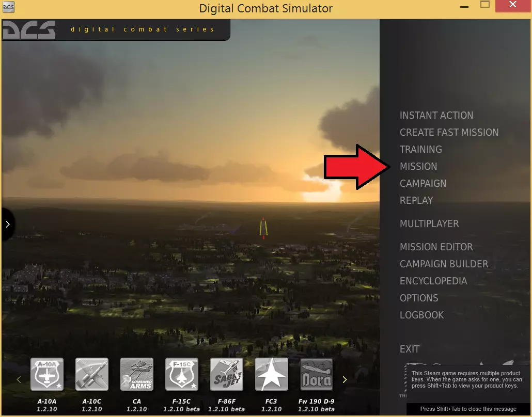View the pilot Logbook
Viewport: 532px width, 417px height.
coord(422,315)
